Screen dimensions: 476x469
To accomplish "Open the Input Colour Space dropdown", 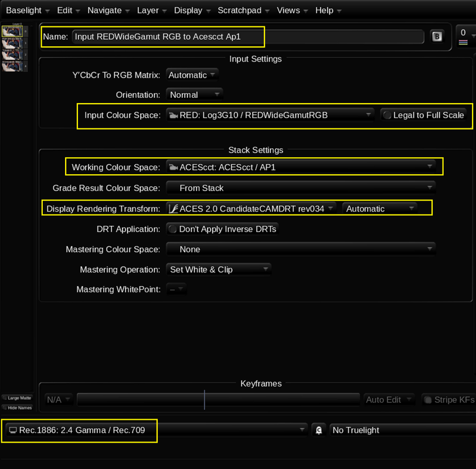I will (x=270, y=115).
